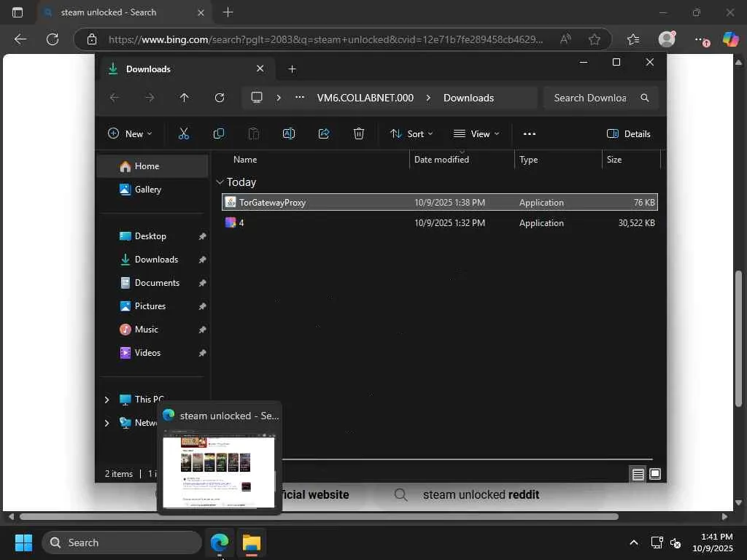The image size is (747, 560).
Task: Open Home in the navigation pane
Action: coord(152,166)
